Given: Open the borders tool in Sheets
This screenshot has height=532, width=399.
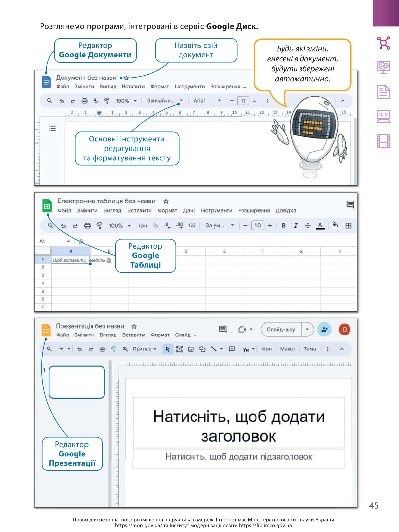Looking at the screenshot, I should [348, 226].
